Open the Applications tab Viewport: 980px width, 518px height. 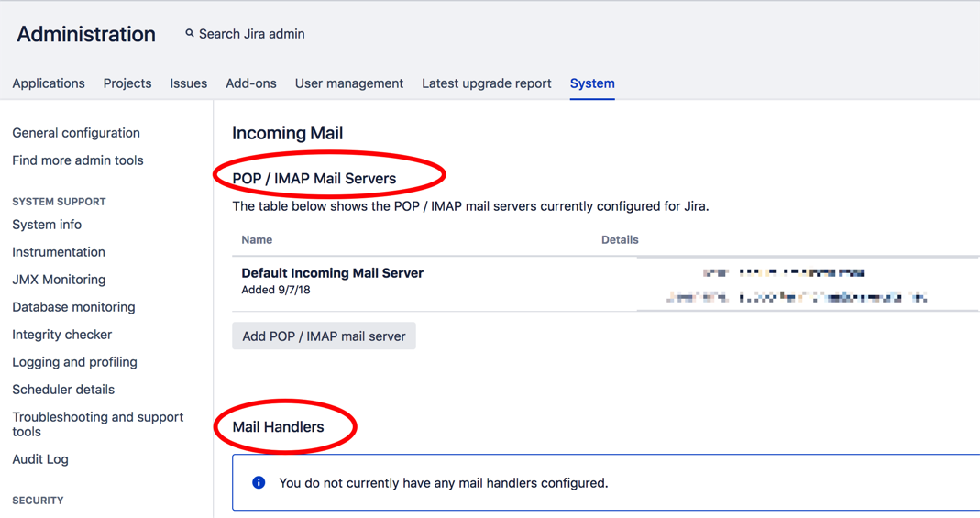[x=49, y=83]
